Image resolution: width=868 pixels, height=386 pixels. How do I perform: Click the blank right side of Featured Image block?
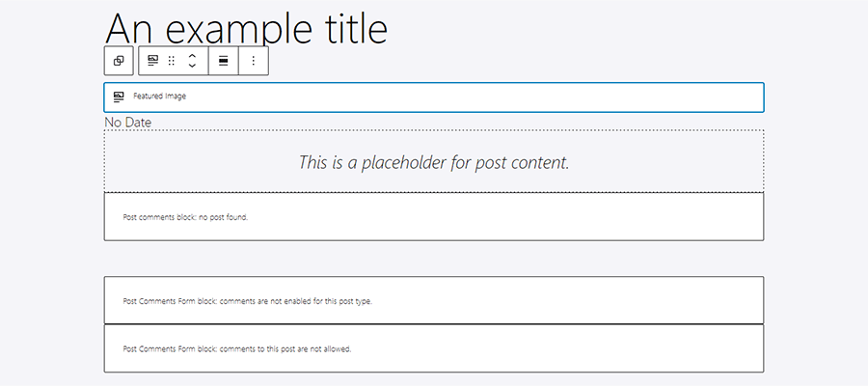coord(579,96)
